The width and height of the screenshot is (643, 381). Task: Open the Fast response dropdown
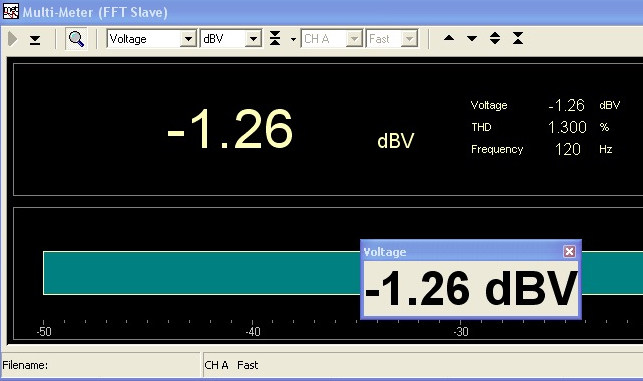coord(392,39)
